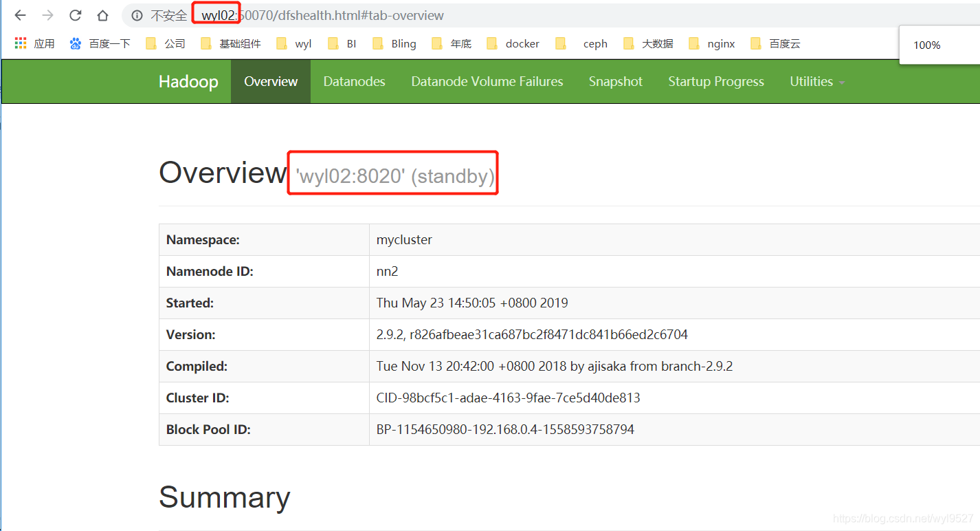The height and width of the screenshot is (531, 980).
Task: Open the Bling bookmark folder
Action: (394, 43)
